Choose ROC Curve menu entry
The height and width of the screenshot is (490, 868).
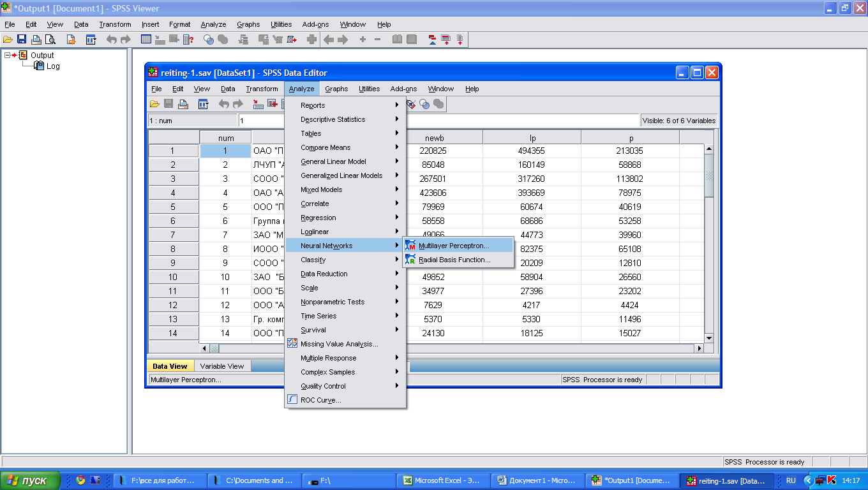pyautogui.click(x=345, y=400)
